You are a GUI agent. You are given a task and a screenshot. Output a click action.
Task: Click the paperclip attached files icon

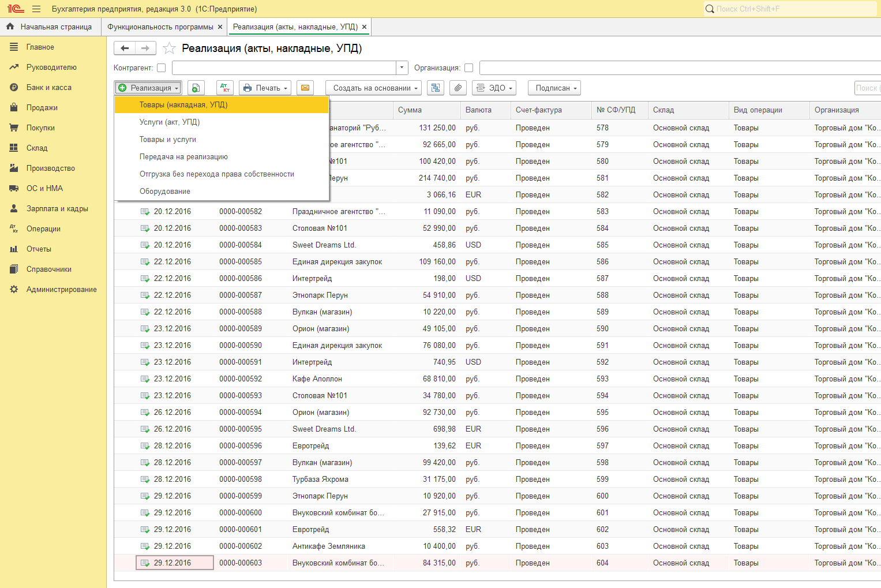(458, 88)
